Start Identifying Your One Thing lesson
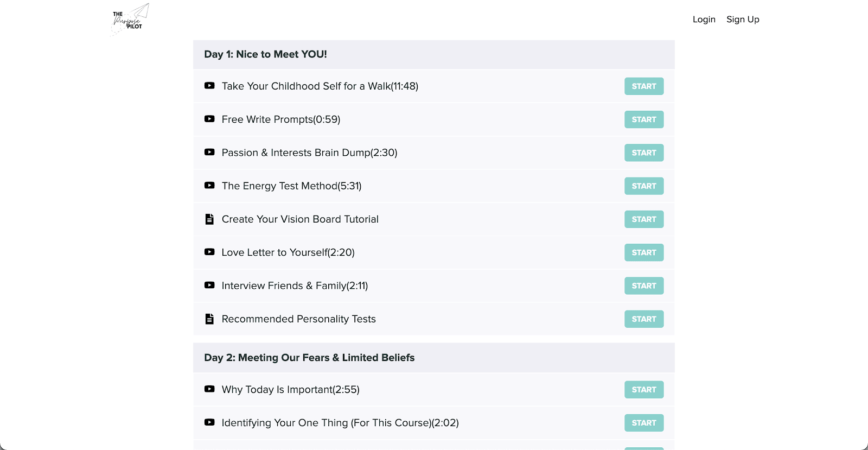868x450 pixels. pyautogui.click(x=644, y=423)
